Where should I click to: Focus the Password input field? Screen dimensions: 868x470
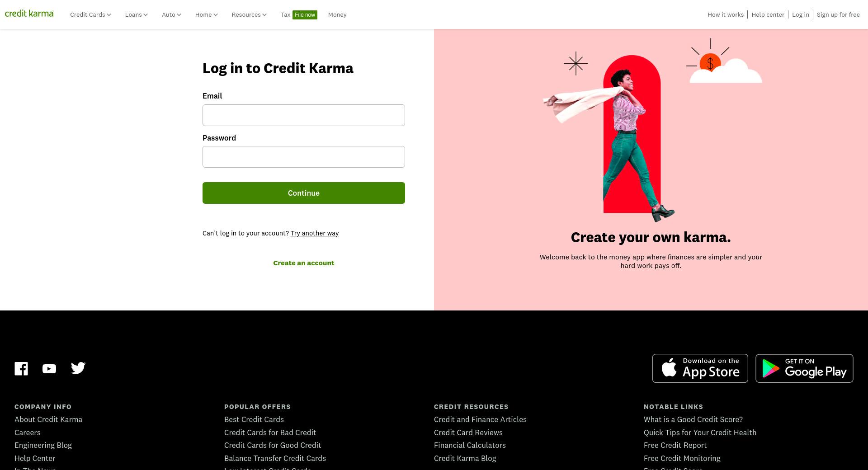(304, 157)
